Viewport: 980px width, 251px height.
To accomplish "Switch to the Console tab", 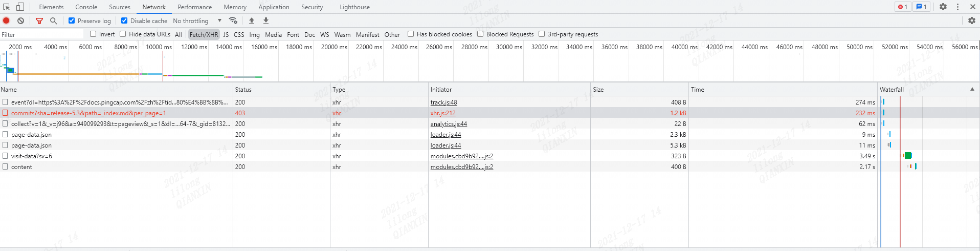I will [x=86, y=7].
